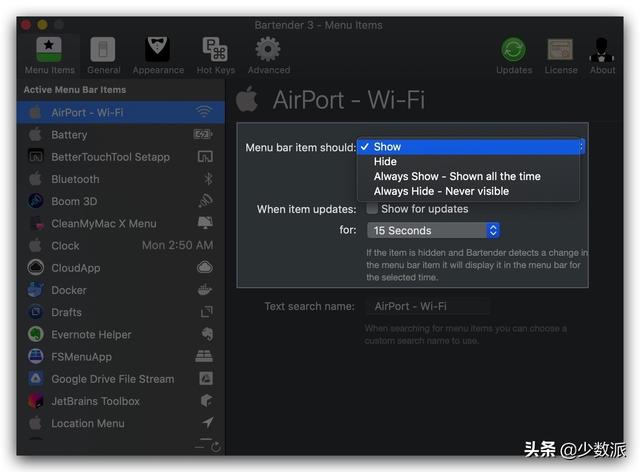Click the Location arrow icon on right
The image size is (640, 472).
(208, 422)
